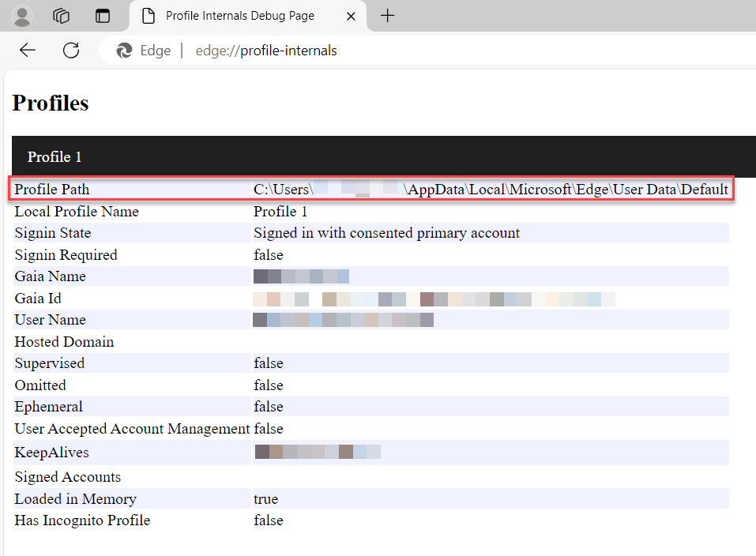The width and height of the screenshot is (756, 556).
Task: Open a new tab with plus icon
Action: (387, 16)
